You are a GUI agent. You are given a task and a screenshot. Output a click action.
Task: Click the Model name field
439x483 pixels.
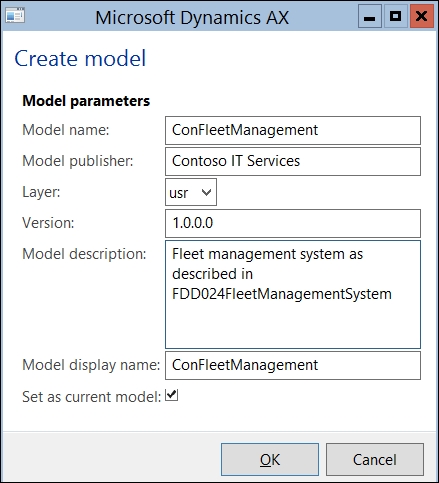click(293, 130)
